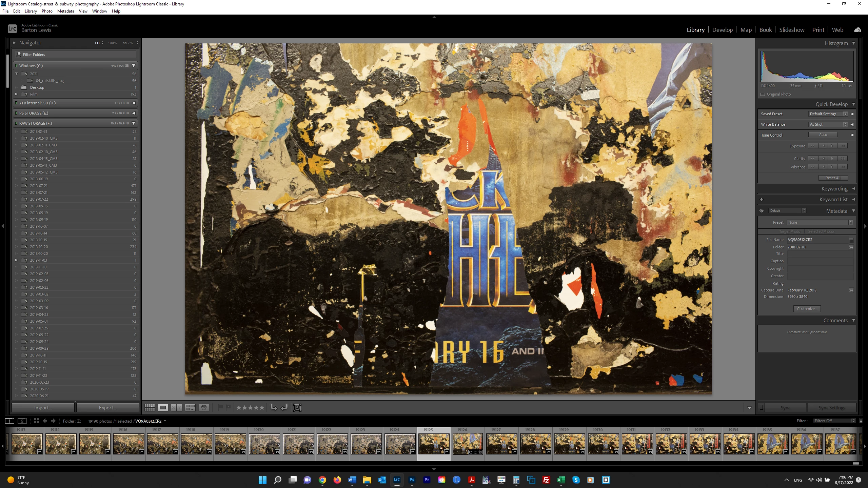Viewport: 868px width, 488px height.
Task: Switch to Grid view in toolbar
Action: click(150, 408)
